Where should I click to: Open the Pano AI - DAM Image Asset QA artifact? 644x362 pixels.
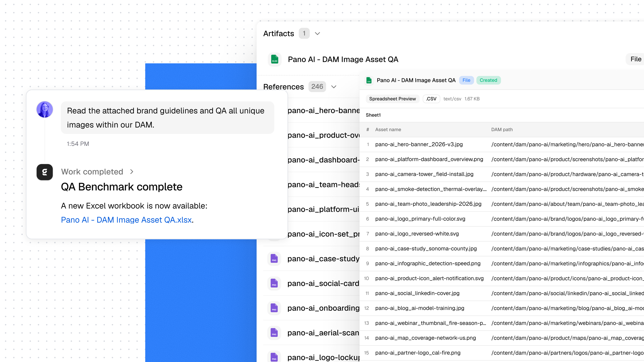[x=343, y=59]
